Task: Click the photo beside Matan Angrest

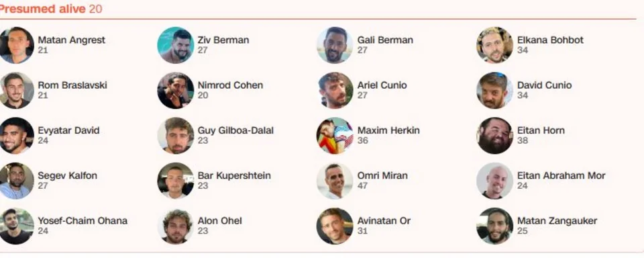Action: [16, 45]
